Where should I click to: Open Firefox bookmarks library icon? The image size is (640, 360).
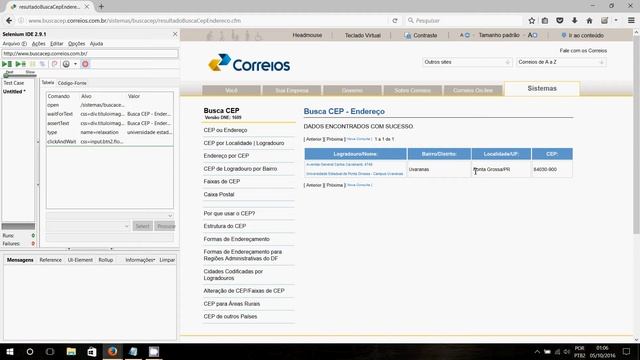(x=545, y=20)
